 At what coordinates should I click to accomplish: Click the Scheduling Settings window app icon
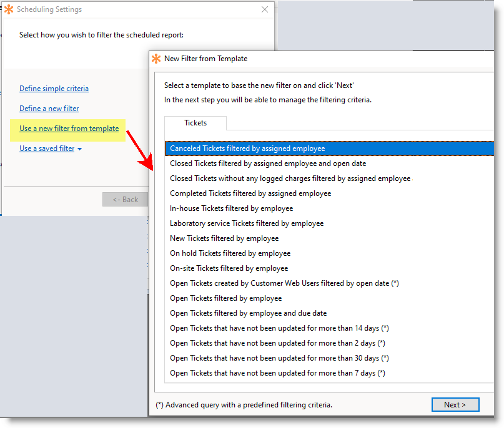click(9, 9)
